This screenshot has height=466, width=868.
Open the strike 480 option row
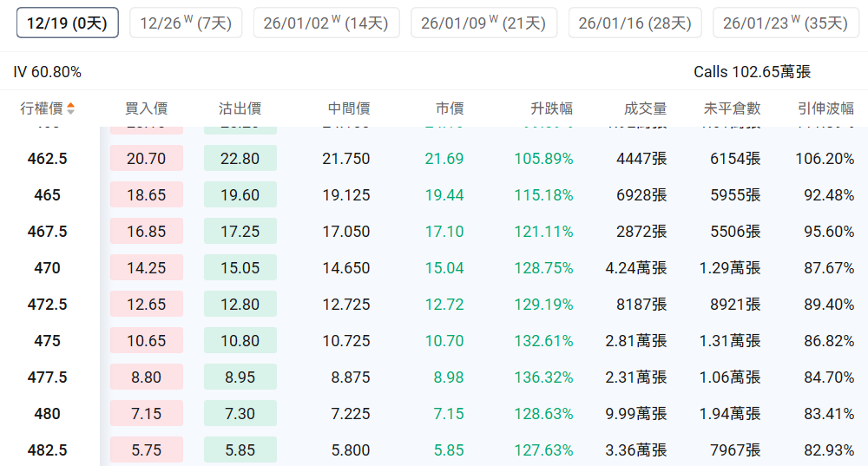tap(48, 414)
